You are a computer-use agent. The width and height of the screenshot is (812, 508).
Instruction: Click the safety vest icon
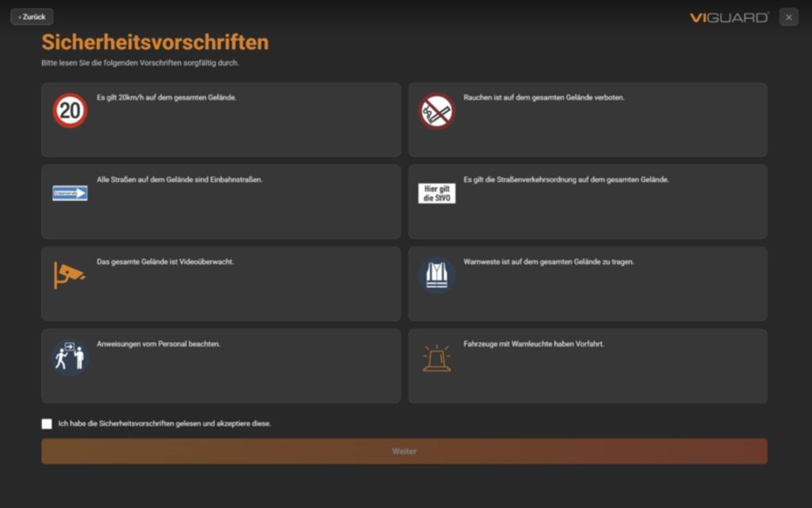pos(437,275)
